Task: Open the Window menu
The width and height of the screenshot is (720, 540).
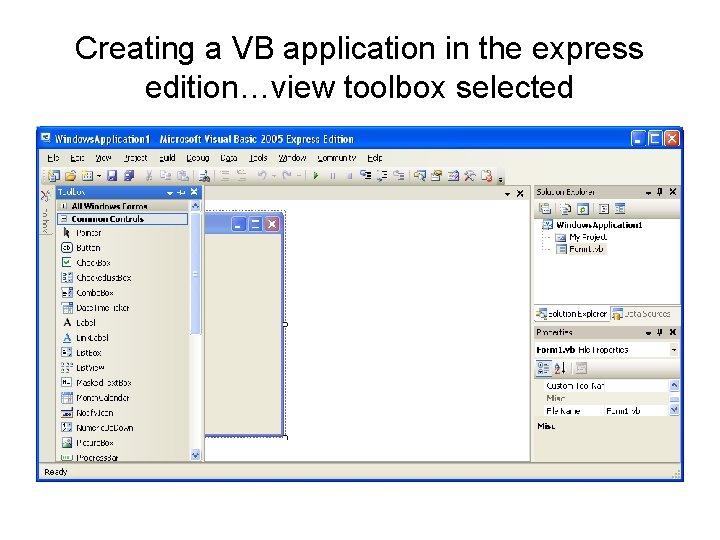Action: [292, 158]
